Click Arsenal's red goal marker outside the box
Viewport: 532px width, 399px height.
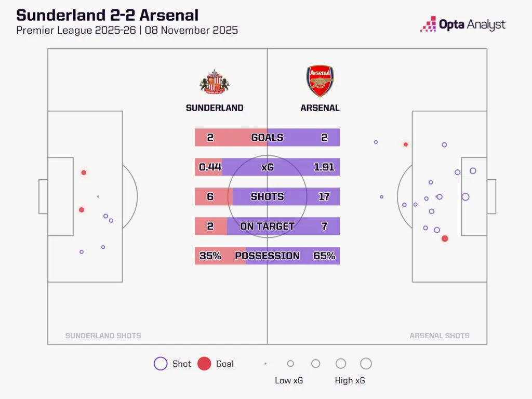[406, 144]
